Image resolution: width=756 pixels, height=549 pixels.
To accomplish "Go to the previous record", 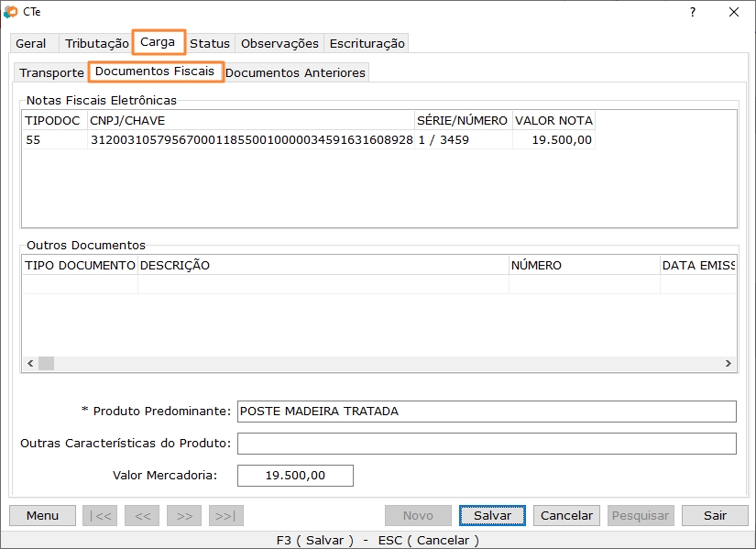I will pos(141,515).
